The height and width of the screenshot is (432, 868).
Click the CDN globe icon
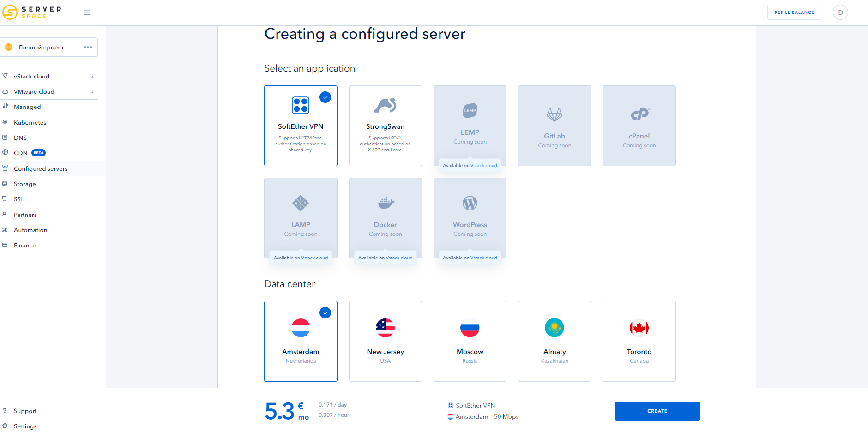[5, 152]
